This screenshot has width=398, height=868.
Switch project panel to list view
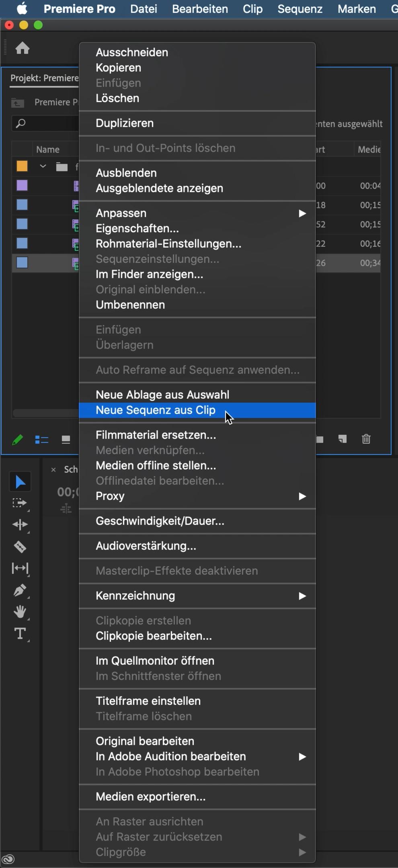click(x=41, y=440)
